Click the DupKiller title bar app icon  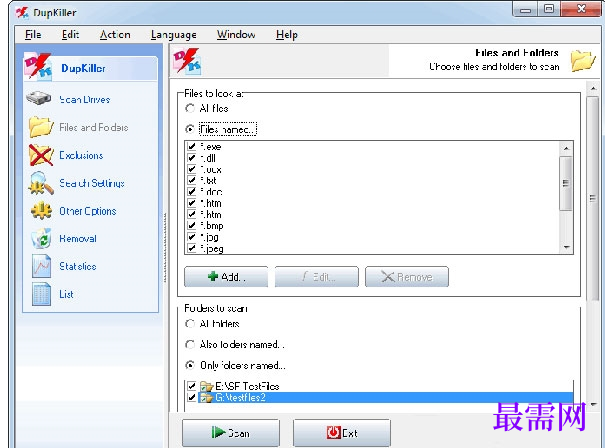[x=22, y=13]
